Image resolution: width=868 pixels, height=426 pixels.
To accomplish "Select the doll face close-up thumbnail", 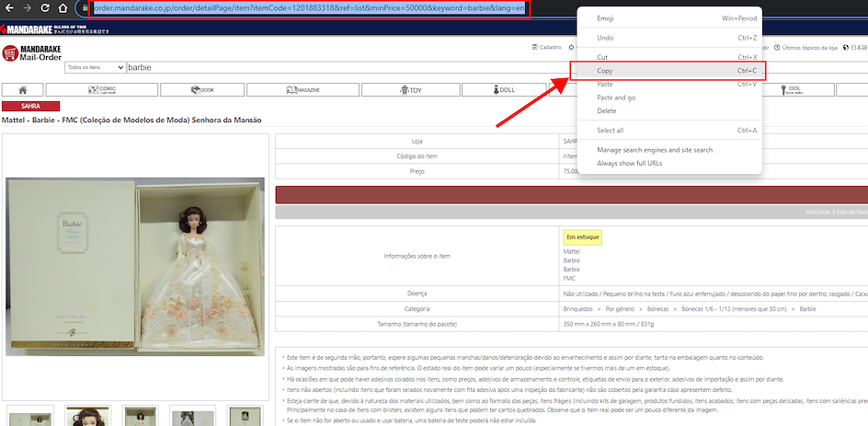I will point(88,416).
